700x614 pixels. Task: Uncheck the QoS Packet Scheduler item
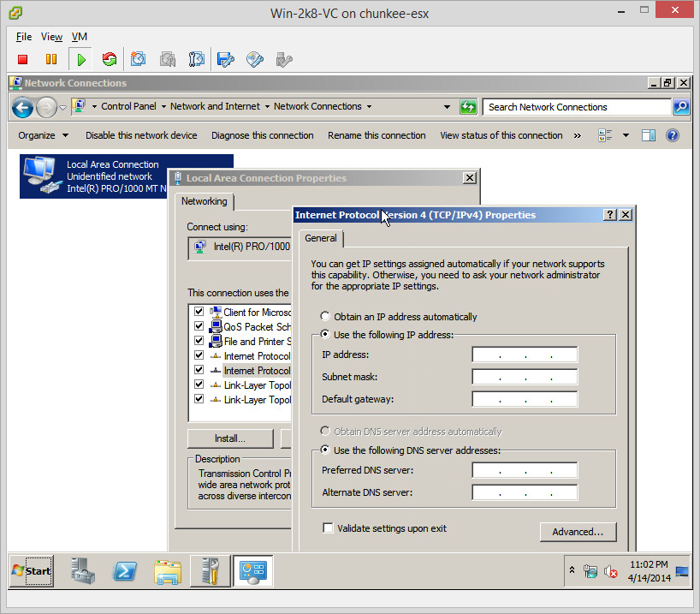pos(199,327)
